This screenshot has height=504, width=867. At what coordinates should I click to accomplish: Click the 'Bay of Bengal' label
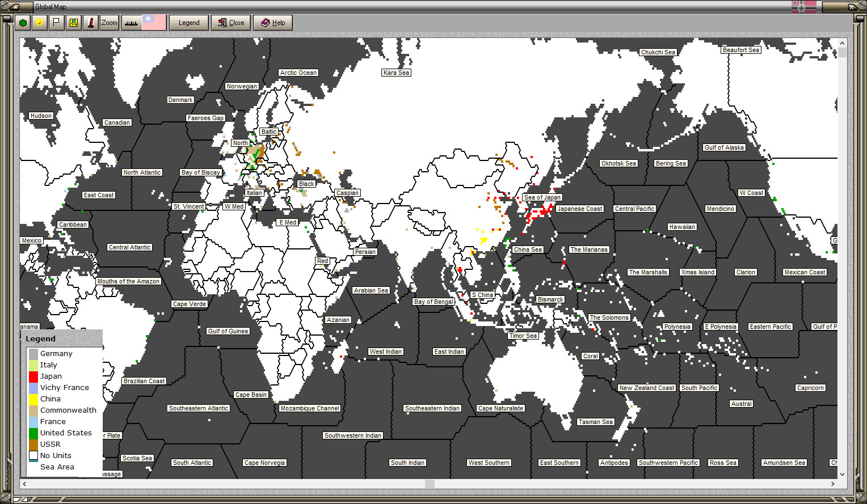tap(433, 302)
